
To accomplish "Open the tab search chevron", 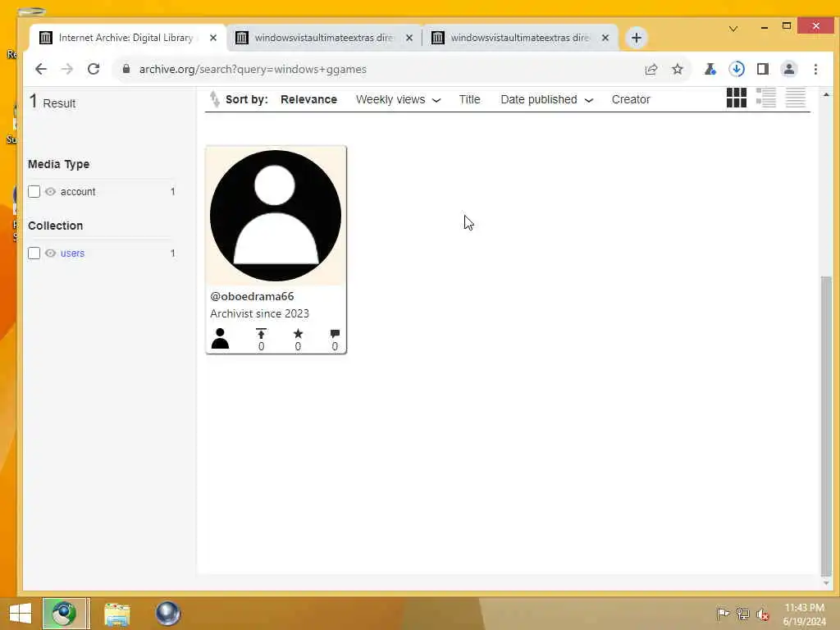I will (x=733, y=29).
